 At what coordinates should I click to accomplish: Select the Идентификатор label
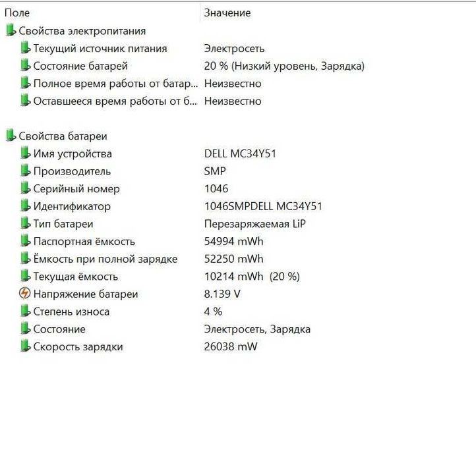72,207
